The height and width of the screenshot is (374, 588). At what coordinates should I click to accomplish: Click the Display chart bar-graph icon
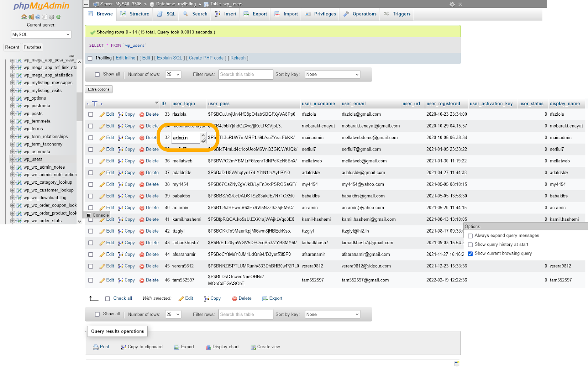point(208,347)
